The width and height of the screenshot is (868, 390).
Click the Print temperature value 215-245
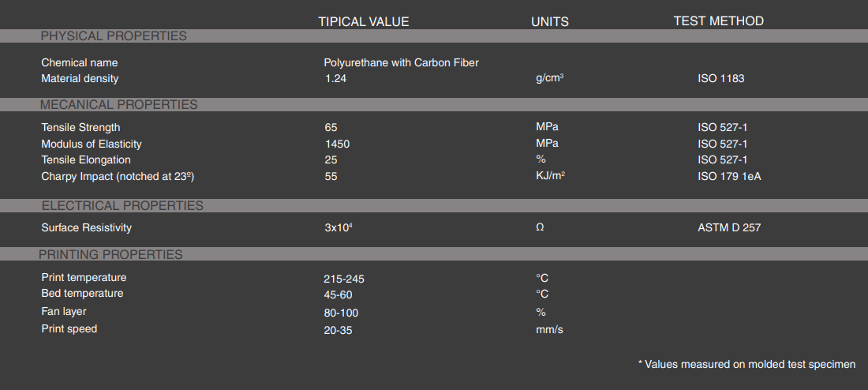pos(344,279)
